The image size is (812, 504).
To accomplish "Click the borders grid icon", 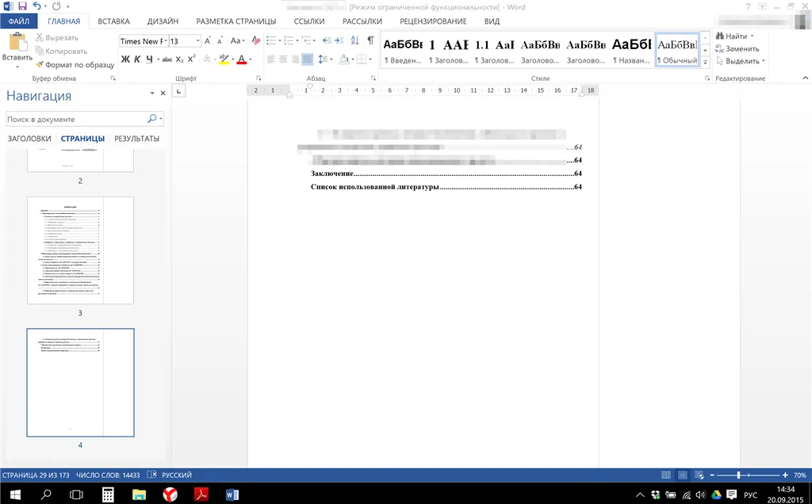I will pos(362,59).
